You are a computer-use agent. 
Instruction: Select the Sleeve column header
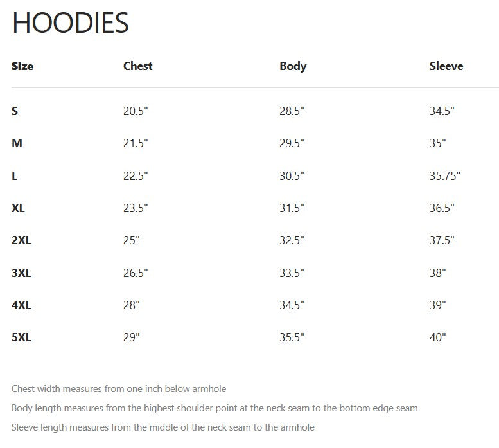pyautogui.click(x=446, y=66)
